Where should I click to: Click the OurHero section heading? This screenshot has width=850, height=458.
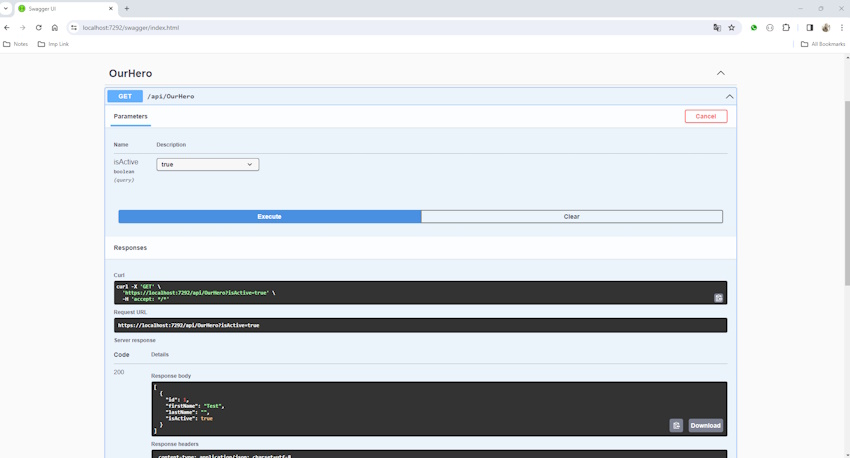click(131, 73)
